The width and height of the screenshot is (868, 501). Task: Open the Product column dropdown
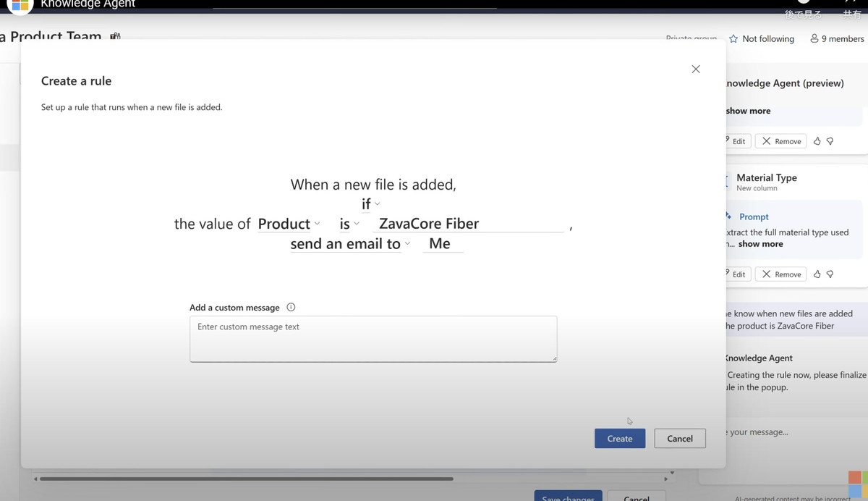tap(289, 224)
